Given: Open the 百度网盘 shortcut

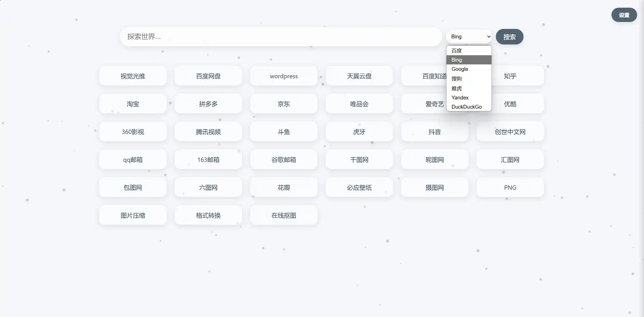Looking at the screenshot, I should point(208,76).
